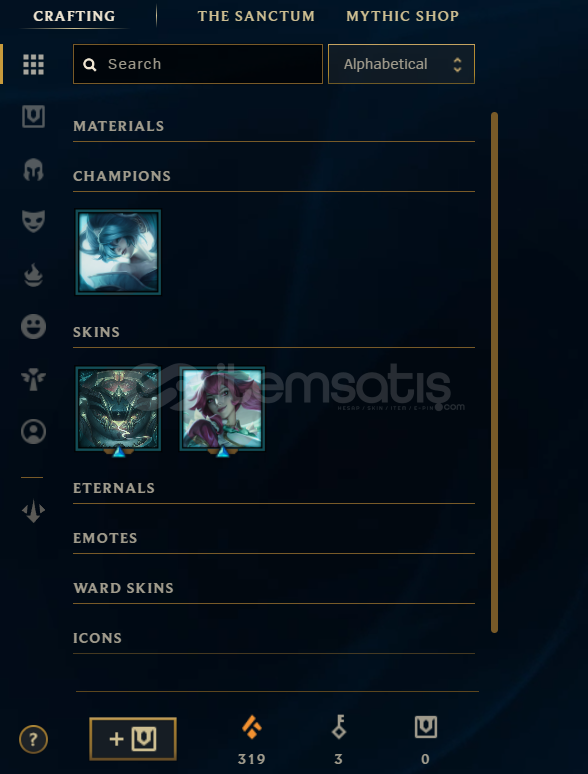The height and width of the screenshot is (774, 588).
Task: Select the Crafting tab
Action: (x=74, y=16)
